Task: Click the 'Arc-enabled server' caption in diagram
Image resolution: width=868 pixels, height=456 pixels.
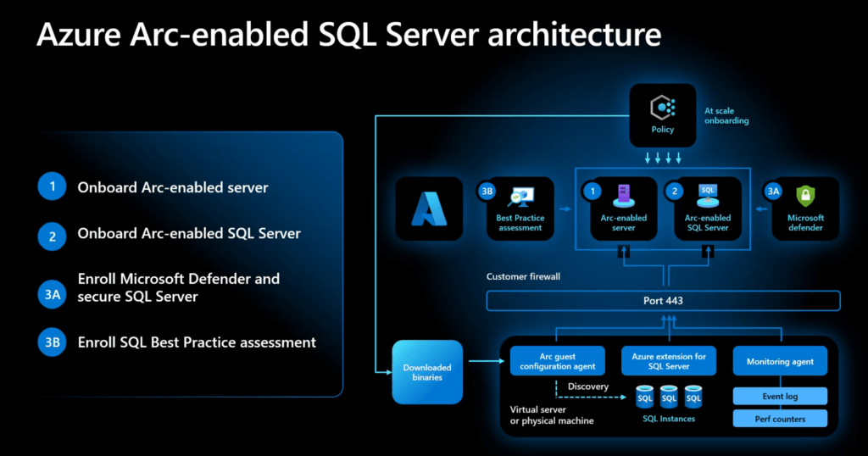Action: (624, 222)
